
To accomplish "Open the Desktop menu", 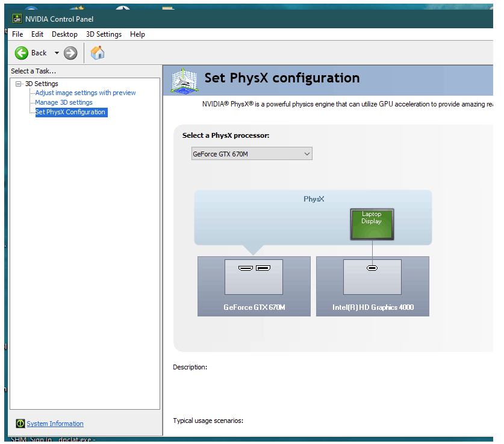I will [x=64, y=34].
